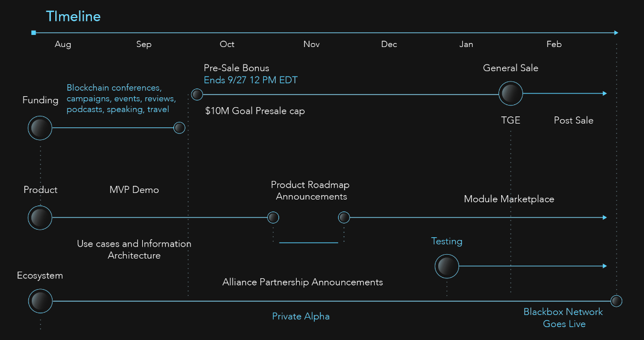Image resolution: width=644 pixels, height=340 pixels.
Task: Click the square start of timeline axis
Action: [x=34, y=33]
